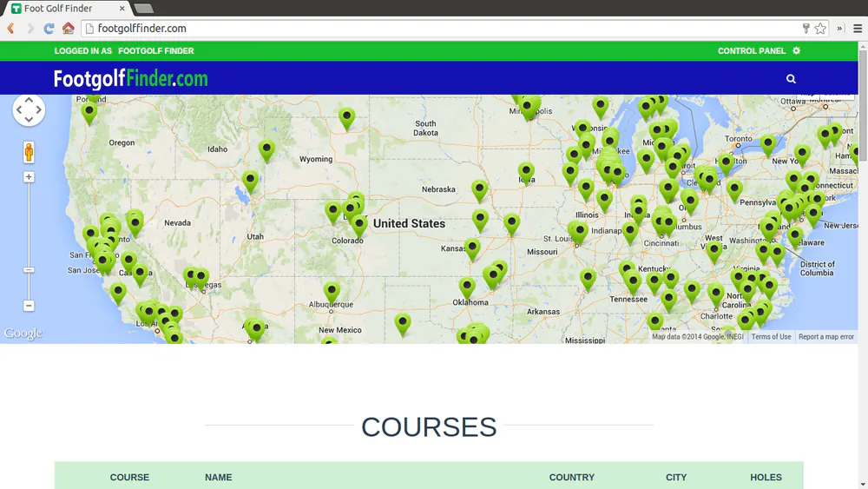Click the Google logo on the map
868x489 pixels.
23,333
